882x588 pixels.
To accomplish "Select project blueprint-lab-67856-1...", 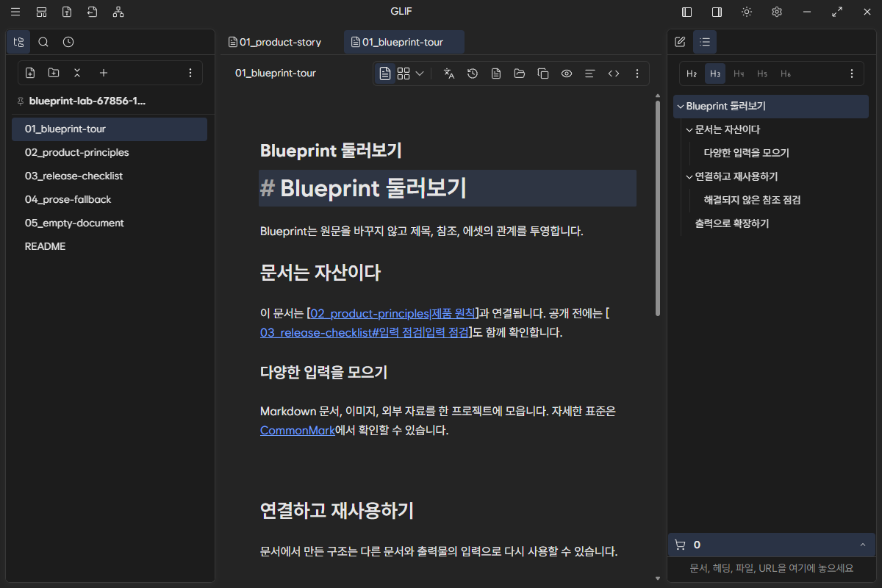I will click(x=87, y=101).
